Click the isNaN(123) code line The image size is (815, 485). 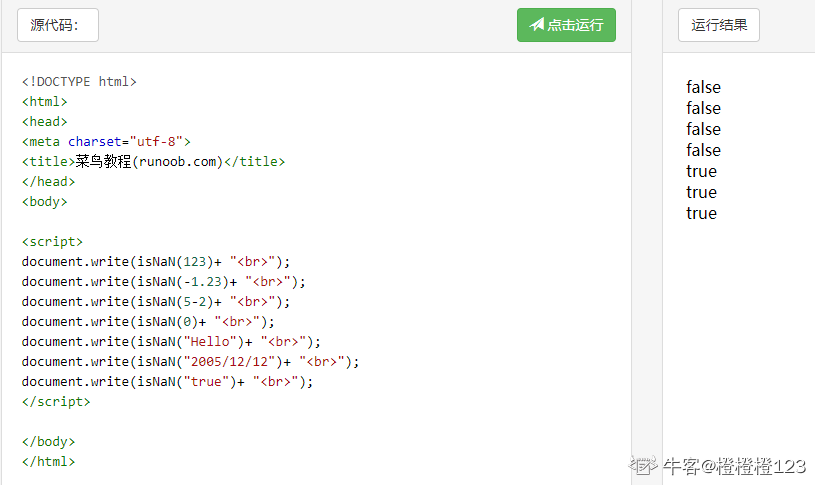[x=156, y=261]
